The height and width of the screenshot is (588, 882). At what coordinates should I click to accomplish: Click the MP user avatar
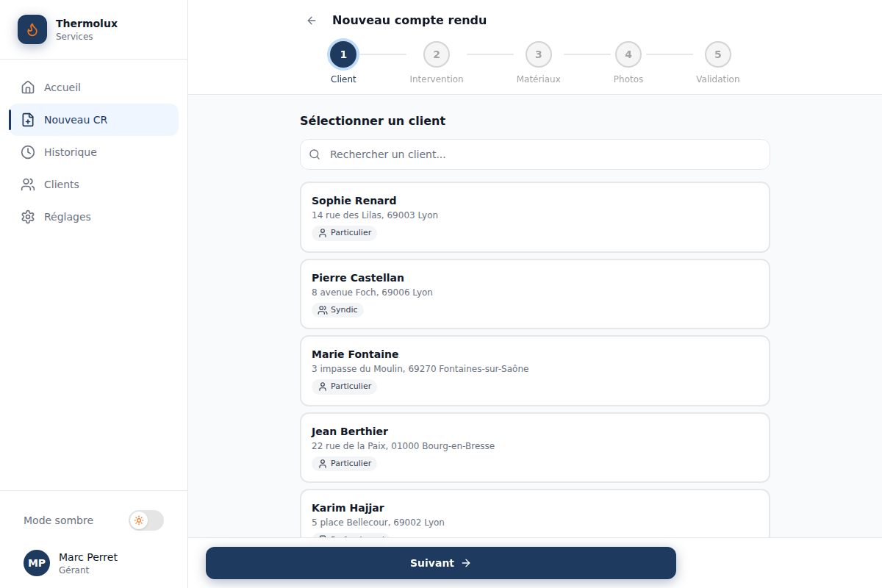click(37, 563)
